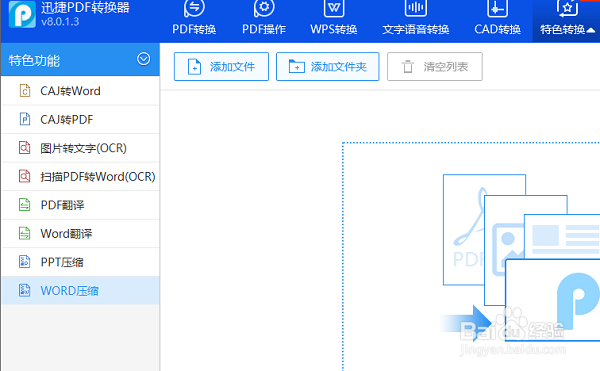Click the WORD压缩 zip icon
The width and height of the screenshot is (600, 371).
point(24,290)
